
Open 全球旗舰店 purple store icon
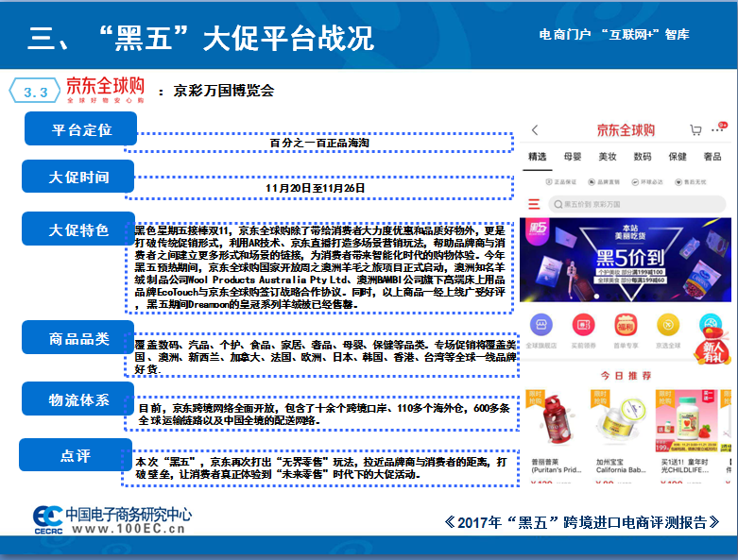tap(541, 325)
